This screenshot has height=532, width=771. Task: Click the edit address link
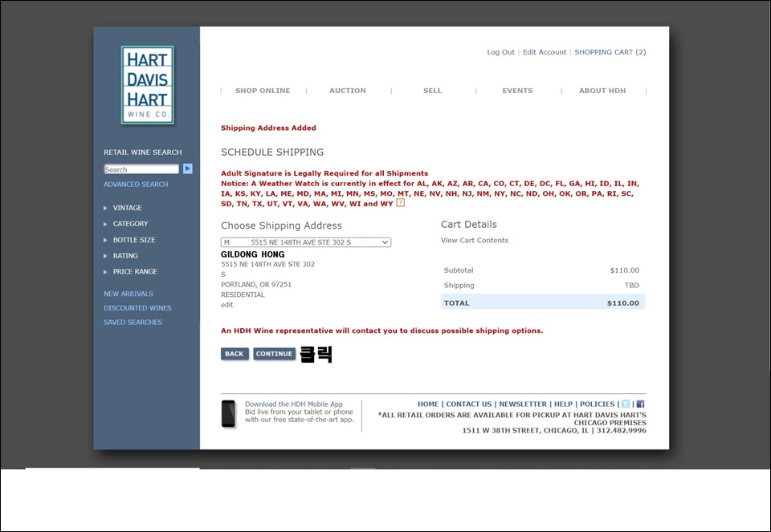pos(226,305)
